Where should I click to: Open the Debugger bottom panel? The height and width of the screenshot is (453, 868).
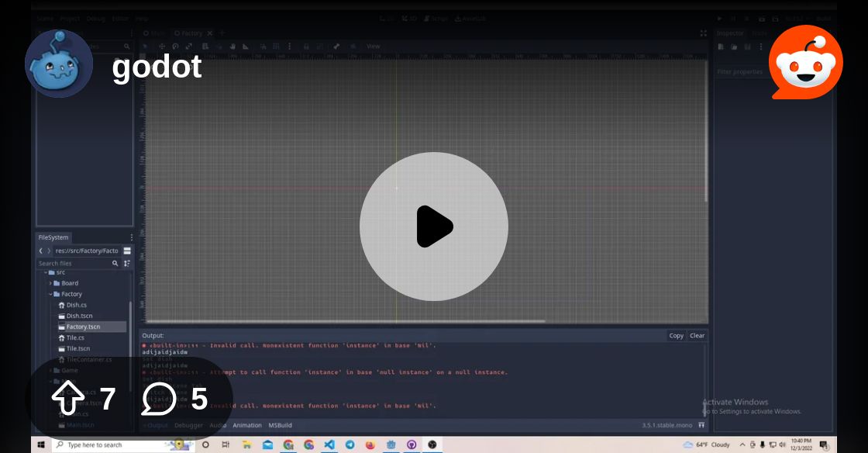click(189, 425)
